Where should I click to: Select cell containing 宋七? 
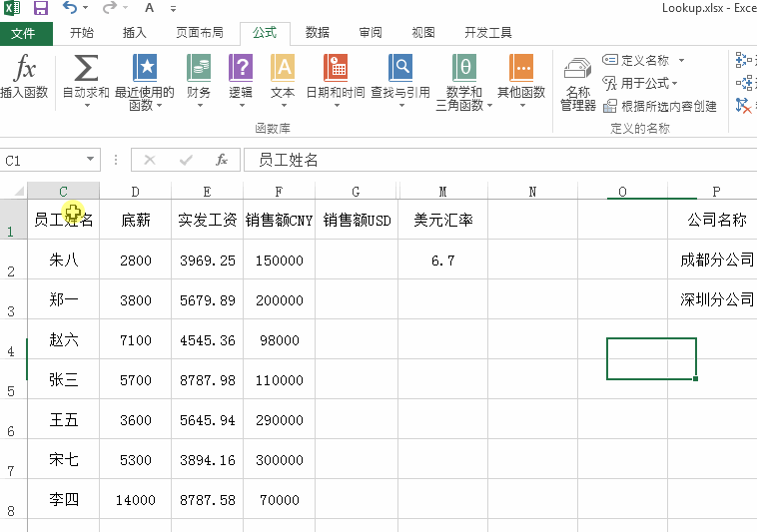tap(63, 460)
